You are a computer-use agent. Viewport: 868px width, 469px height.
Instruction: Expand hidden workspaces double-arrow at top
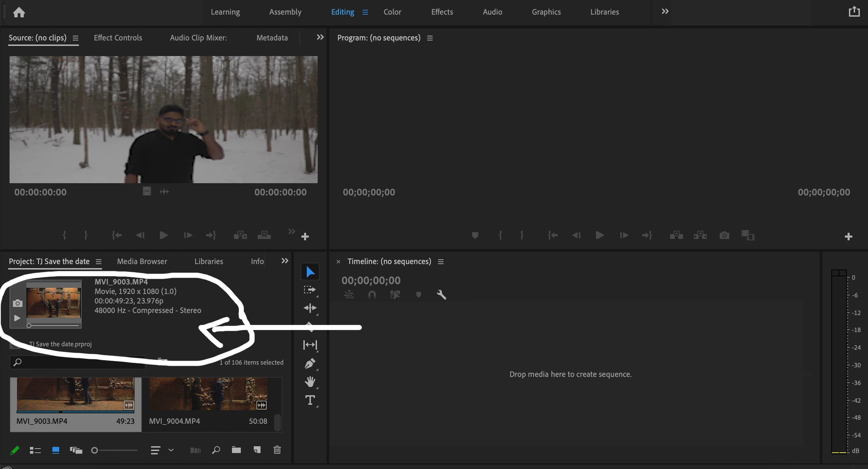[x=665, y=12]
